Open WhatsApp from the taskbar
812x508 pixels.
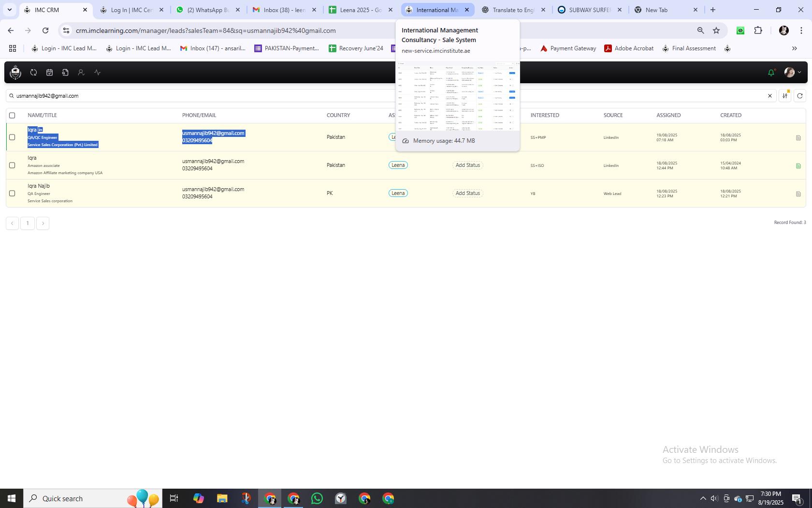pos(317,498)
